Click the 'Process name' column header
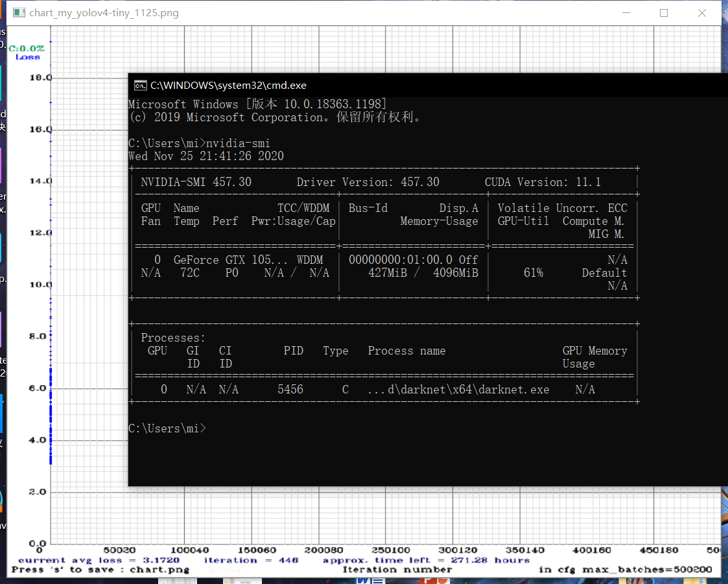Viewport: 728px width, 584px height. pos(406,351)
